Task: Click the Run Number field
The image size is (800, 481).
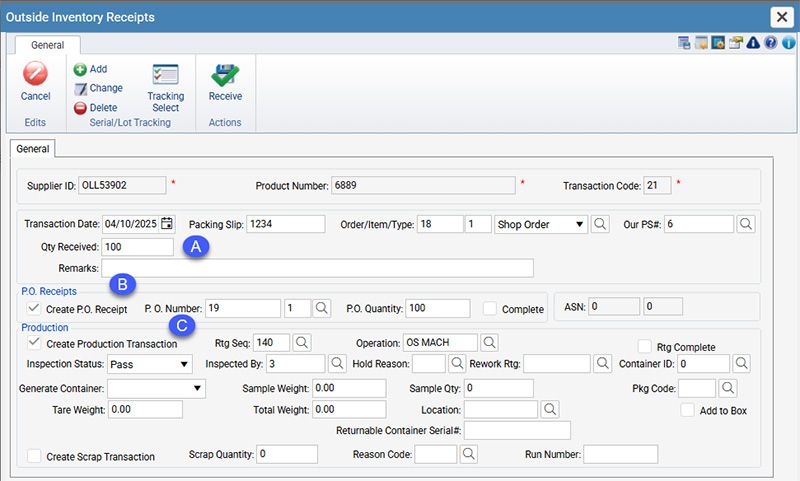Action: [621, 454]
